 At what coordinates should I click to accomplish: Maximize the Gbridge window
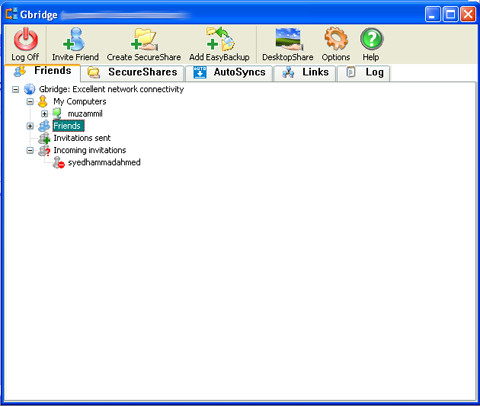450,14
